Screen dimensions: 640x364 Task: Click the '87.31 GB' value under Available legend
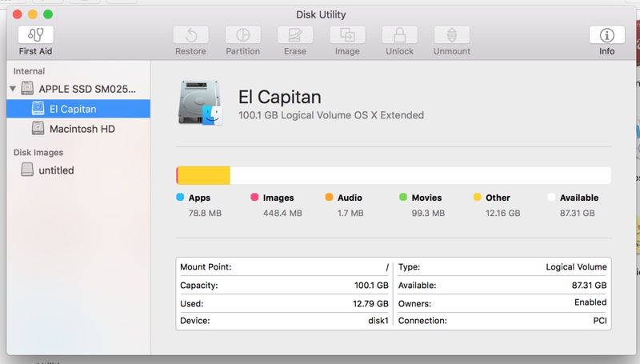pos(577,213)
